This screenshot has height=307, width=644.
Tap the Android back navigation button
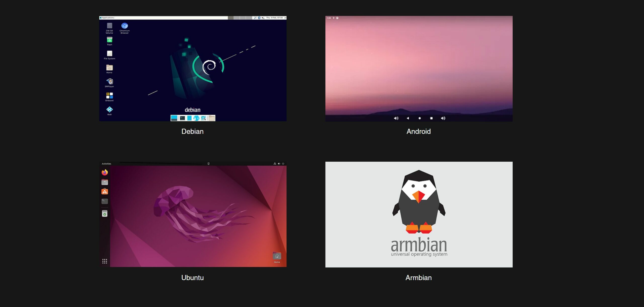coord(408,118)
